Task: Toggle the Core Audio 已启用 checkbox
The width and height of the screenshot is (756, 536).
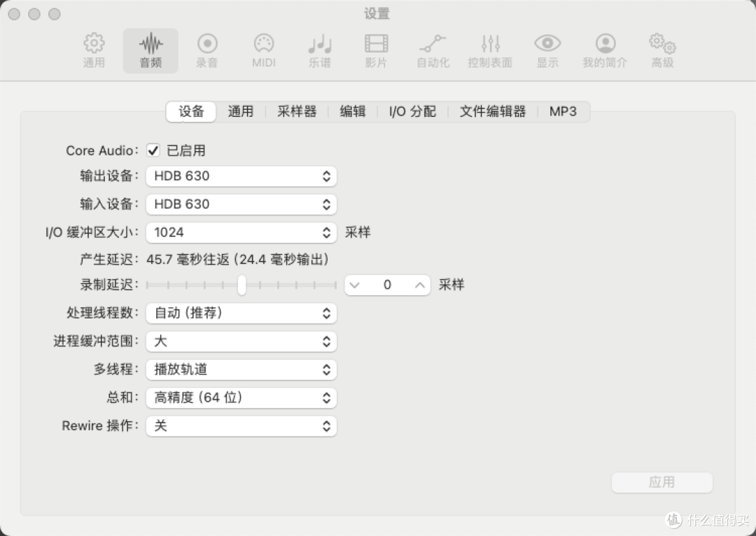Action: click(153, 150)
